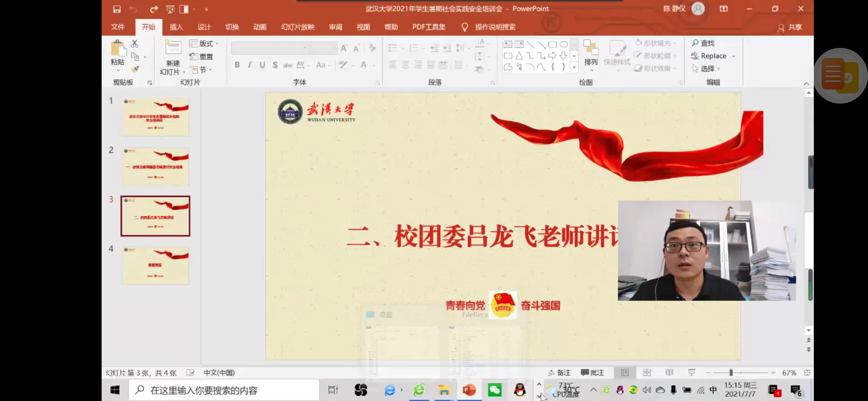Viewport: 868px width, 401px height.
Task: Toggle underline formatting
Action: coord(262,65)
